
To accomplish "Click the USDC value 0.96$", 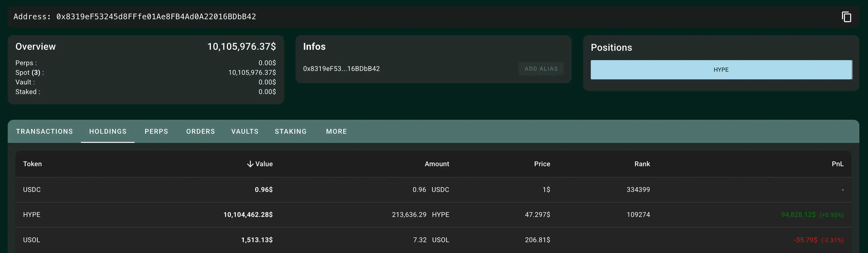I will click(263, 190).
